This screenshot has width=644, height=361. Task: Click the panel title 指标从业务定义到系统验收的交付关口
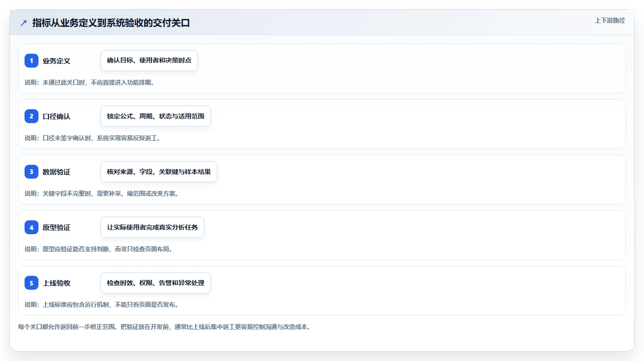tap(111, 23)
